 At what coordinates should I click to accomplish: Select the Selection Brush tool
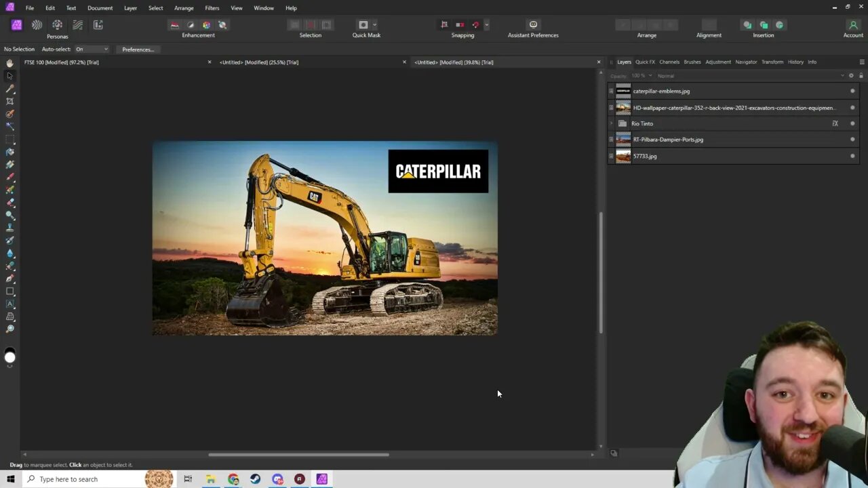(x=9, y=114)
